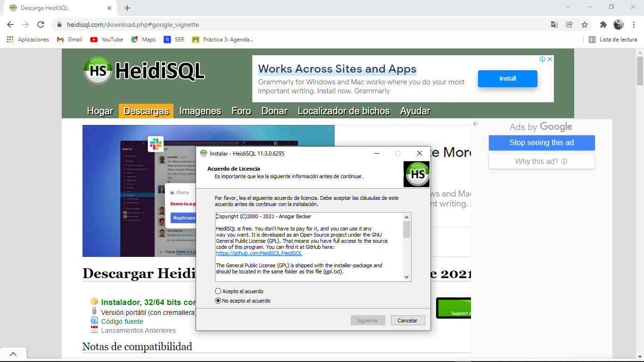This screenshot has width=644, height=362.
Task: Click the HeidiSQL logo
Action: coord(96,71)
